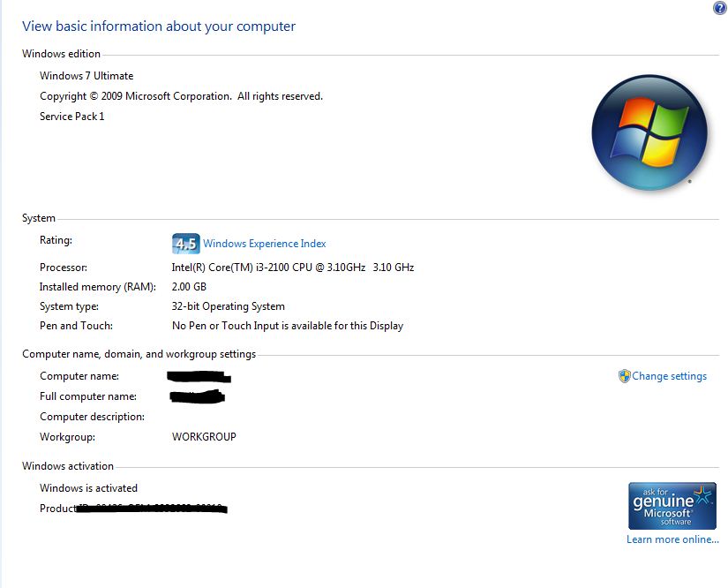
Task: Click the 2.00 GB installed memory value
Action: (189, 287)
